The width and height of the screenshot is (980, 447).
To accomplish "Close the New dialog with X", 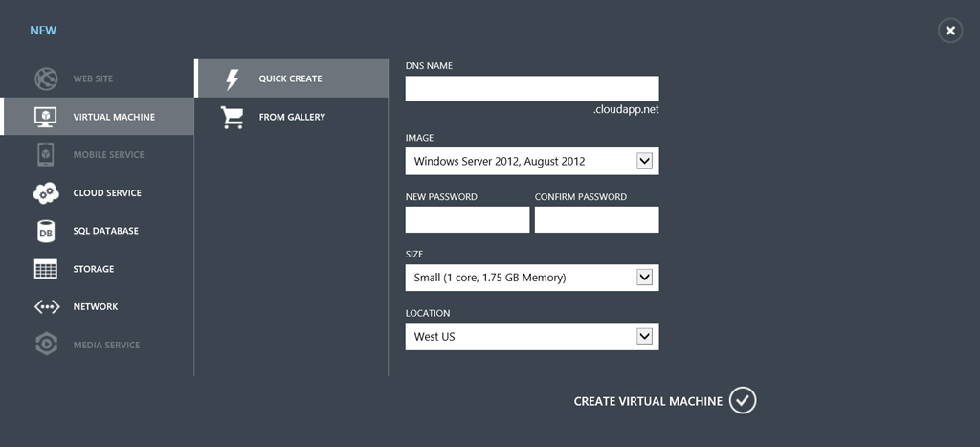I will [x=950, y=31].
